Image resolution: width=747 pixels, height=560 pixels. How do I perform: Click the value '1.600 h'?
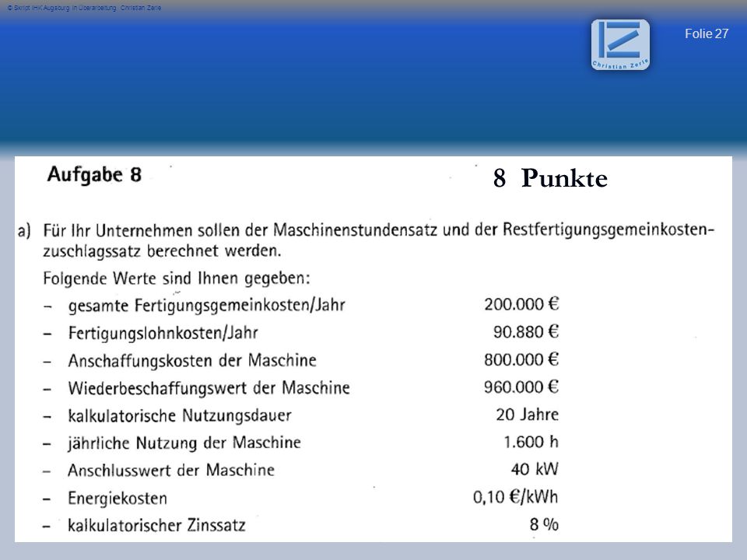[531, 443]
